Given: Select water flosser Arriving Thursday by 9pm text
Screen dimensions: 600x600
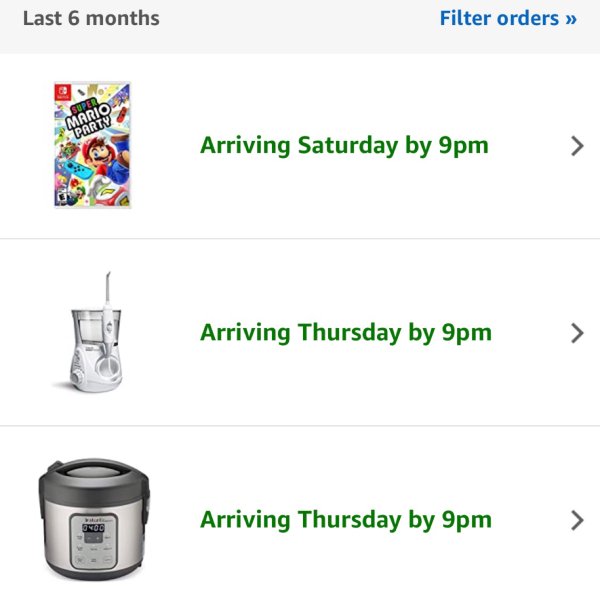Looking at the screenshot, I should point(346,333).
